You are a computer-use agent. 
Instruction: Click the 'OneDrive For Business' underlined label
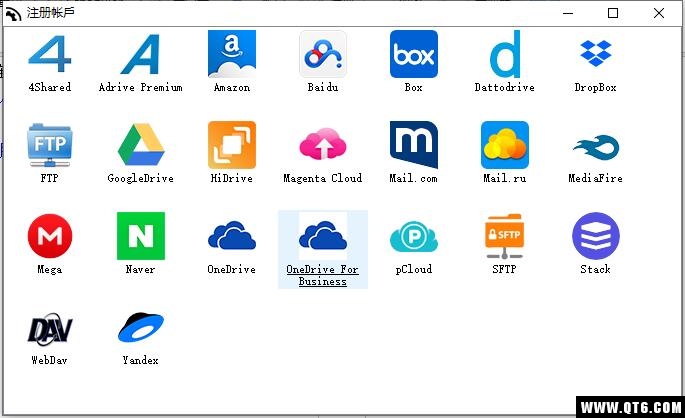click(x=322, y=275)
